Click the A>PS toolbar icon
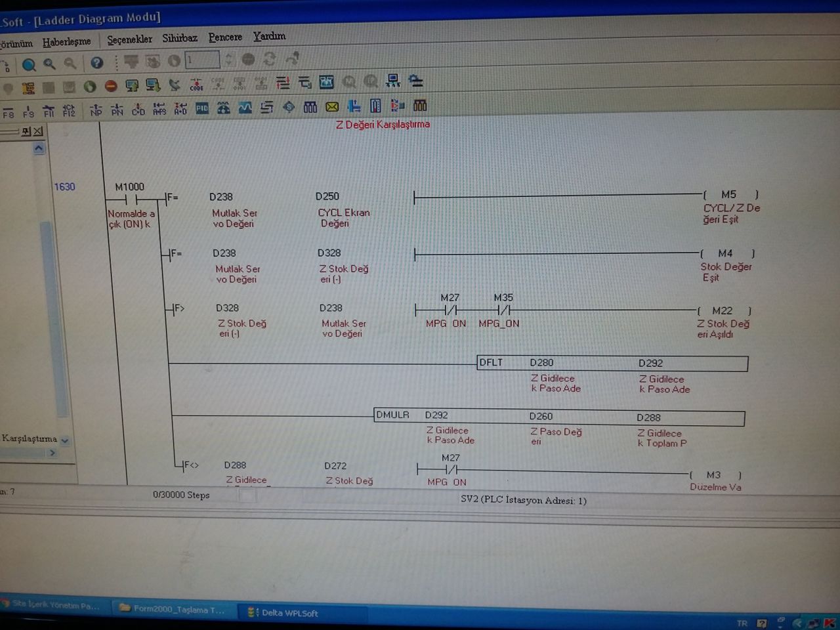The width and height of the screenshot is (840, 630). 159,108
